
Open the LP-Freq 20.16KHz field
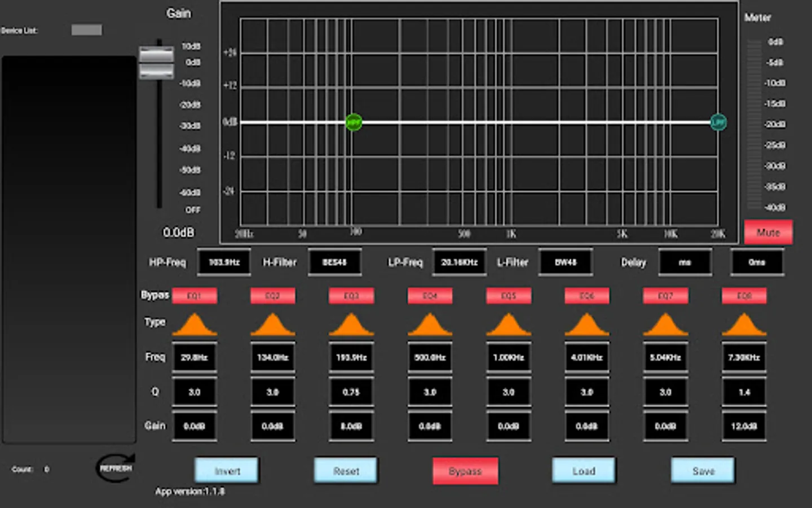pyautogui.click(x=459, y=262)
